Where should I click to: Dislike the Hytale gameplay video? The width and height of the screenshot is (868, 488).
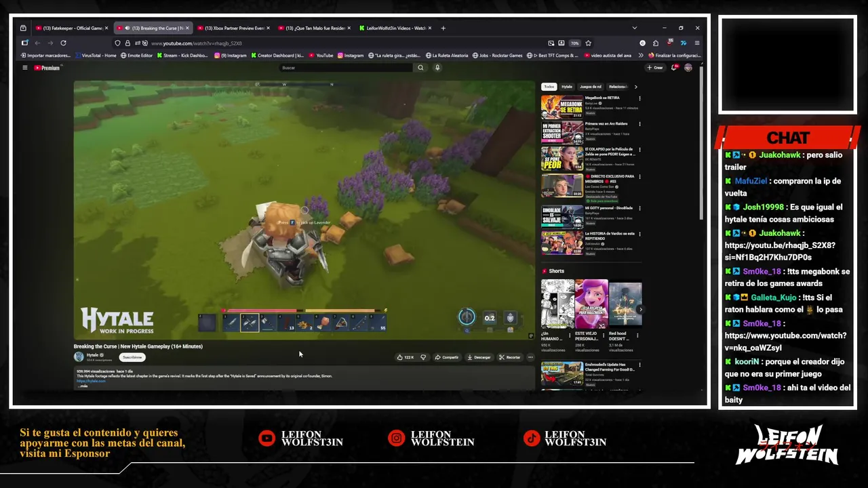[423, 357]
